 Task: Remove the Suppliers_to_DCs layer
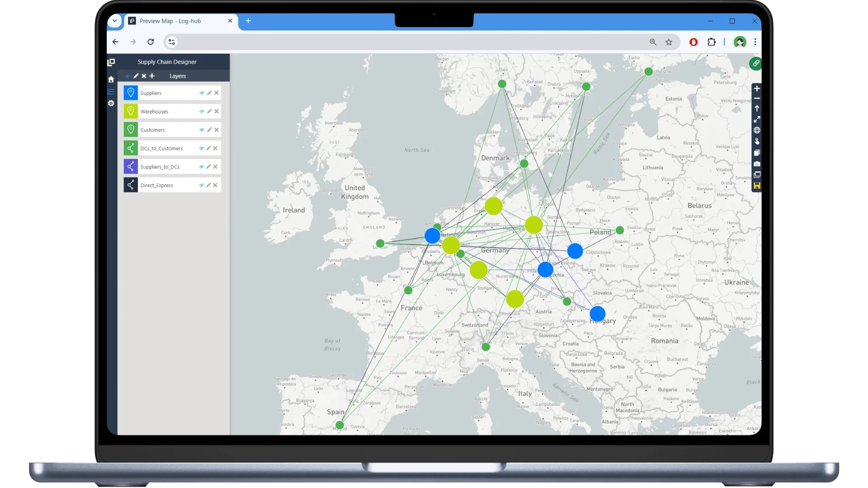coord(216,166)
